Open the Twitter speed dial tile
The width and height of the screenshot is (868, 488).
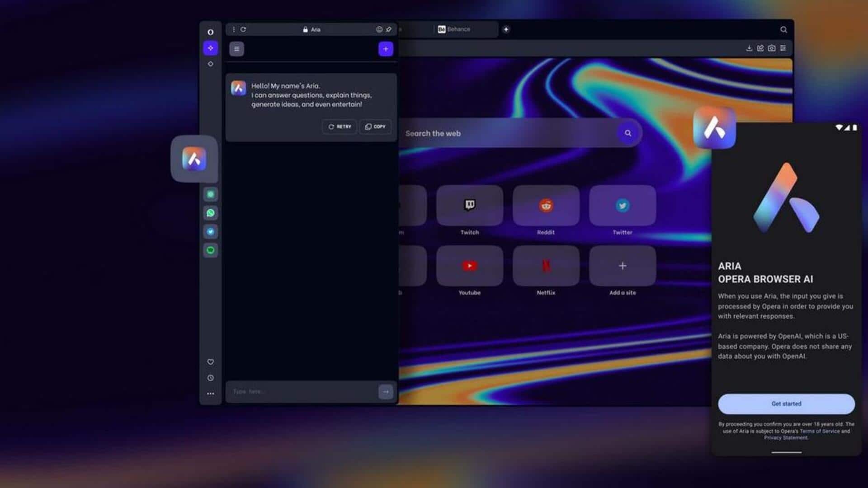[623, 205]
